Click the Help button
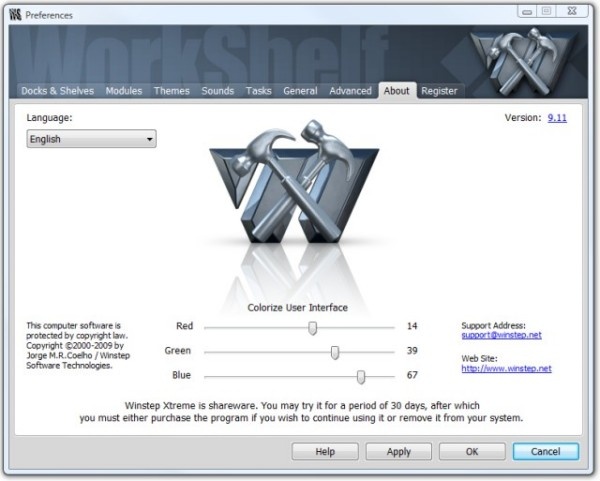This screenshot has width=600, height=481. [x=325, y=452]
